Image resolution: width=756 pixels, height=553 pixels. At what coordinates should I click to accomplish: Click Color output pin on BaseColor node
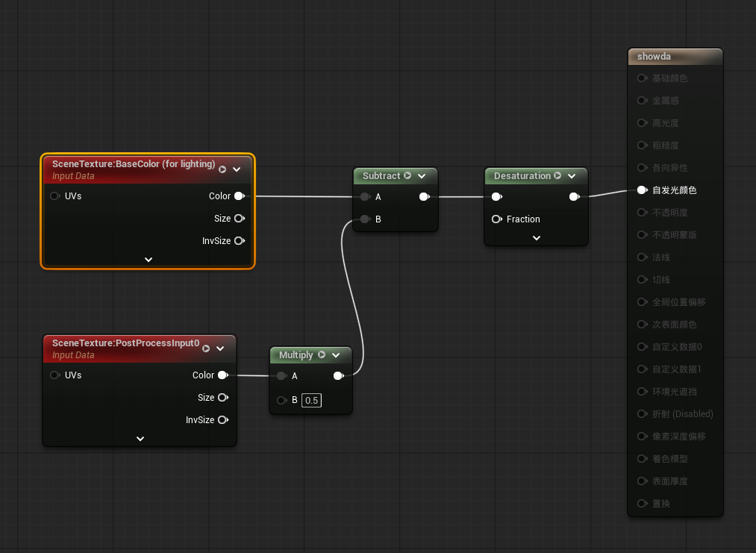[x=240, y=196]
